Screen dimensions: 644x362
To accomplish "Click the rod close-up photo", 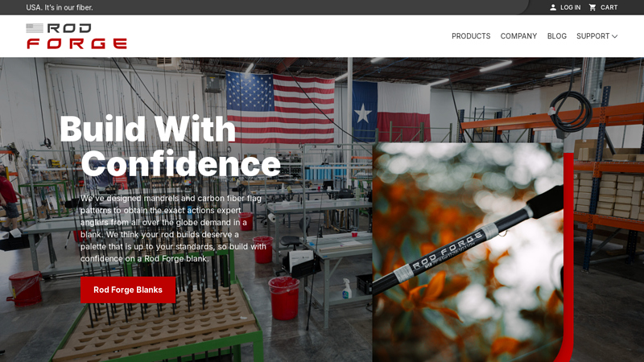I will coord(468,252).
